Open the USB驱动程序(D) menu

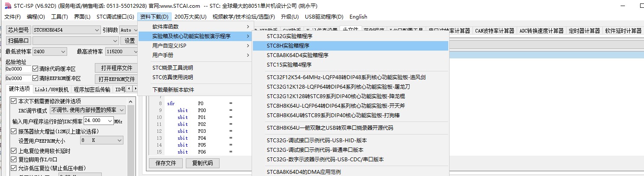click(x=324, y=17)
